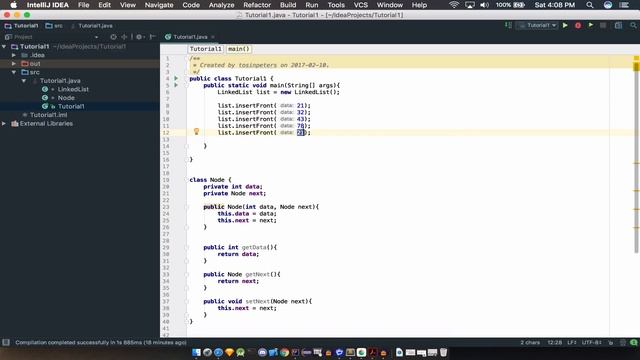The image size is (640, 360).
Task: Click the red Debug bug icon
Action: click(578, 25)
